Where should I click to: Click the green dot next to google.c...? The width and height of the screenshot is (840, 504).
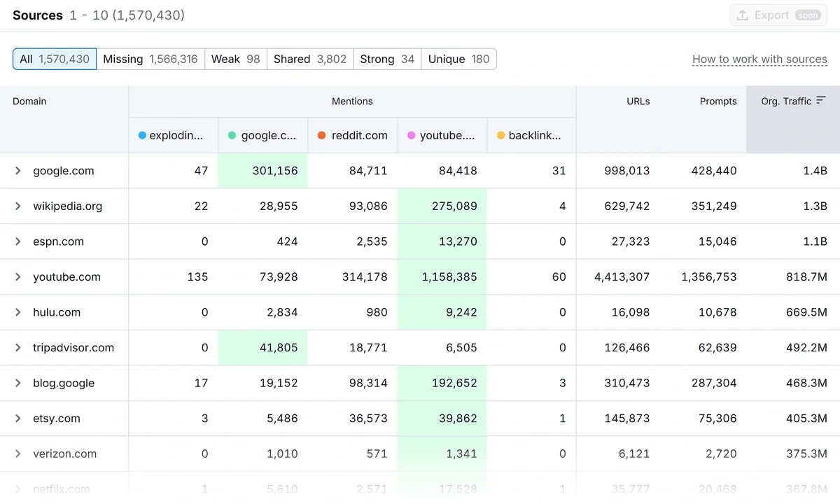click(x=232, y=136)
